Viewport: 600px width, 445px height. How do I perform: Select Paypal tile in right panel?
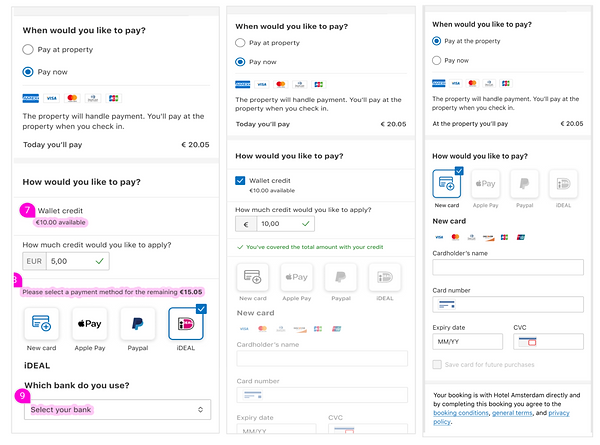coord(524,184)
